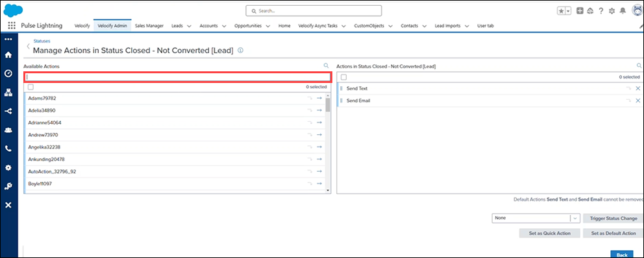
Task: Tick the select-all checkbox in Available Actions
Action: 31,87
